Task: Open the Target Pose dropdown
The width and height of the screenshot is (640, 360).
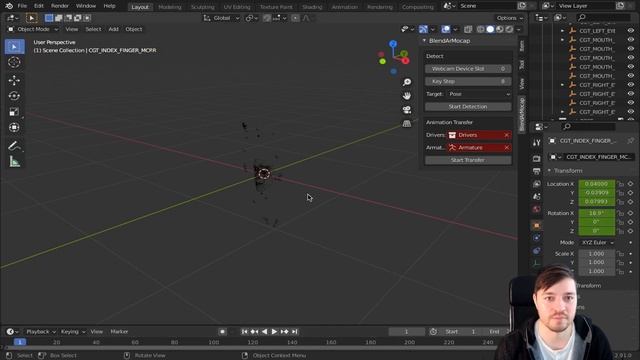Action: 479,94
